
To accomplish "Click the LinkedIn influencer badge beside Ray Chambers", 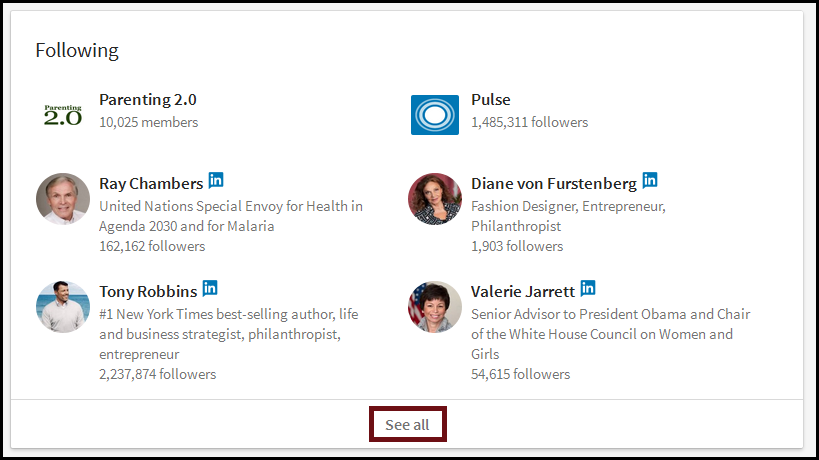I will tap(216, 180).
